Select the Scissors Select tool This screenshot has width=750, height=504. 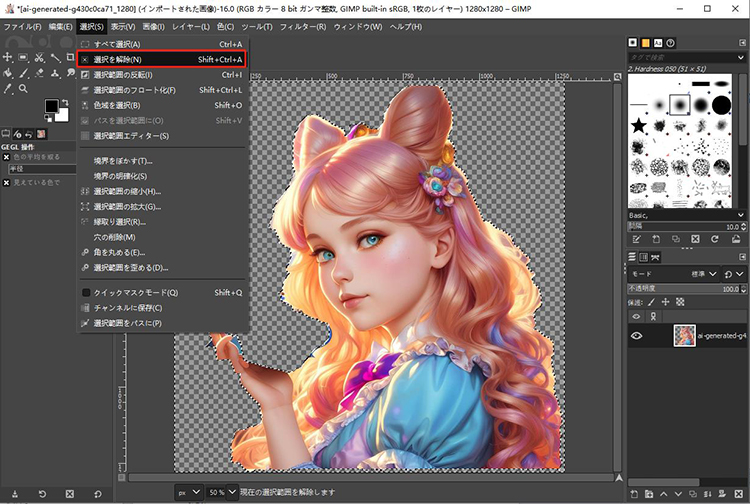tap(39, 57)
